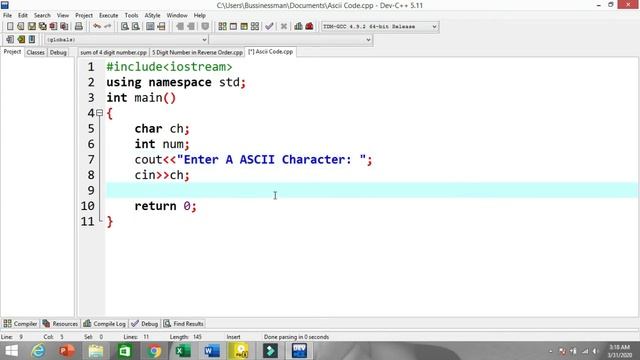Click 'Done parsing in 0 seconds' status text
The width and height of the screenshot is (640, 360).
point(296,337)
